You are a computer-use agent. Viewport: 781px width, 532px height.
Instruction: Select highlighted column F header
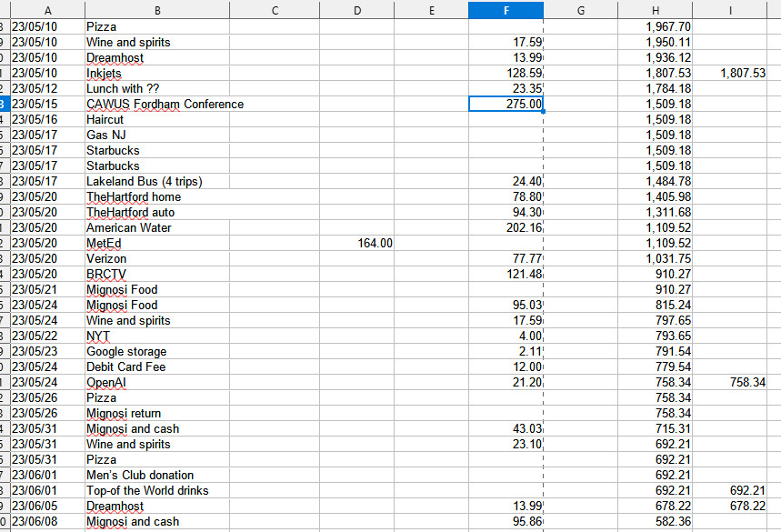click(506, 11)
